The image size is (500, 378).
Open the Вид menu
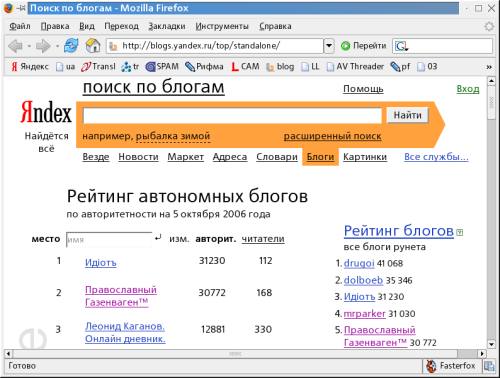point(87,26)
